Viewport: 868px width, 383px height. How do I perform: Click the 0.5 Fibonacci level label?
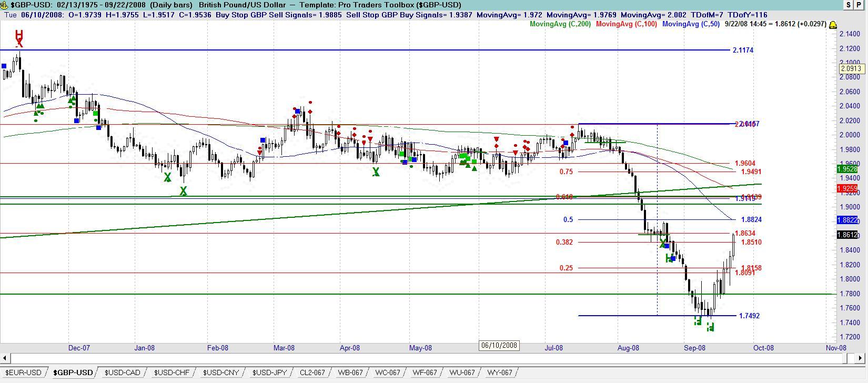(x=568, y=219)
